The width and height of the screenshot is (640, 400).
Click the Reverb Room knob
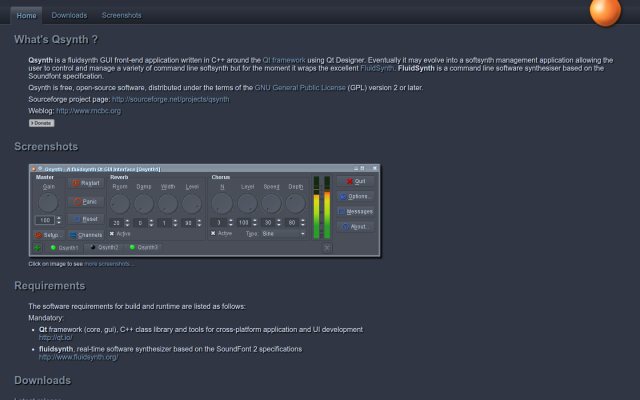coord(120,204)
